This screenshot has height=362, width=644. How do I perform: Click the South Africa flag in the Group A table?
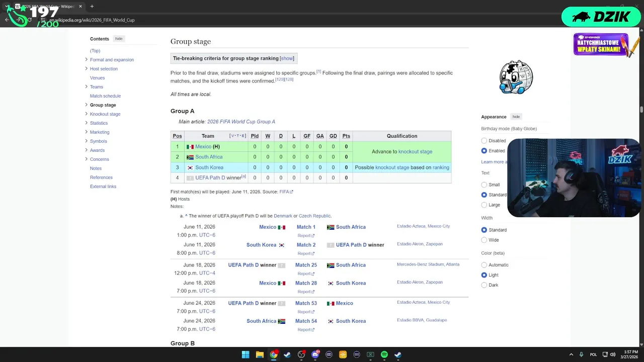click(190, 157)
